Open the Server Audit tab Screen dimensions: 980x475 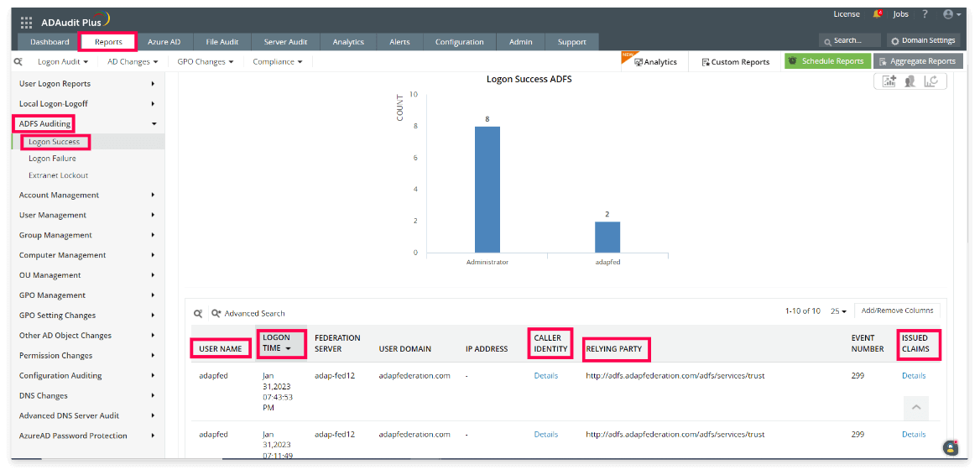pyautogui.click(x=285, y=42)
